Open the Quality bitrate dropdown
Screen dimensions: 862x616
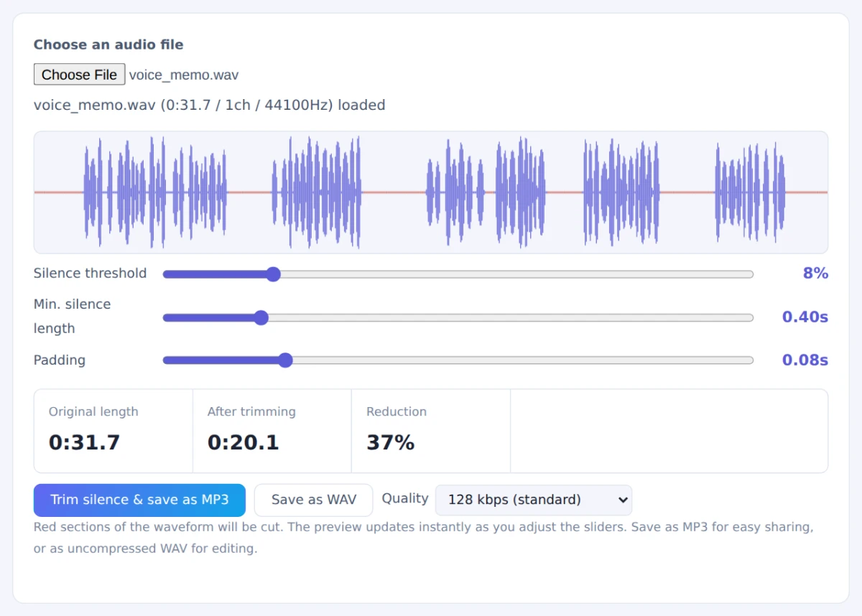[533, 500]
